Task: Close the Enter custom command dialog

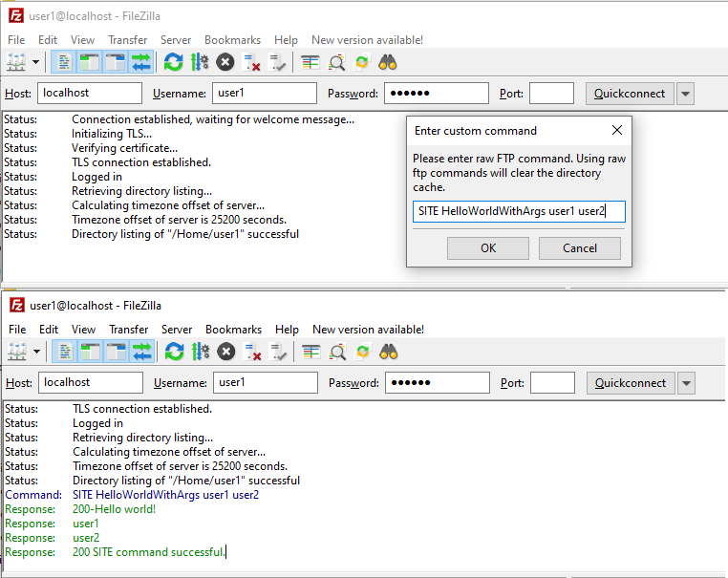Action: (x=616, y=130)
